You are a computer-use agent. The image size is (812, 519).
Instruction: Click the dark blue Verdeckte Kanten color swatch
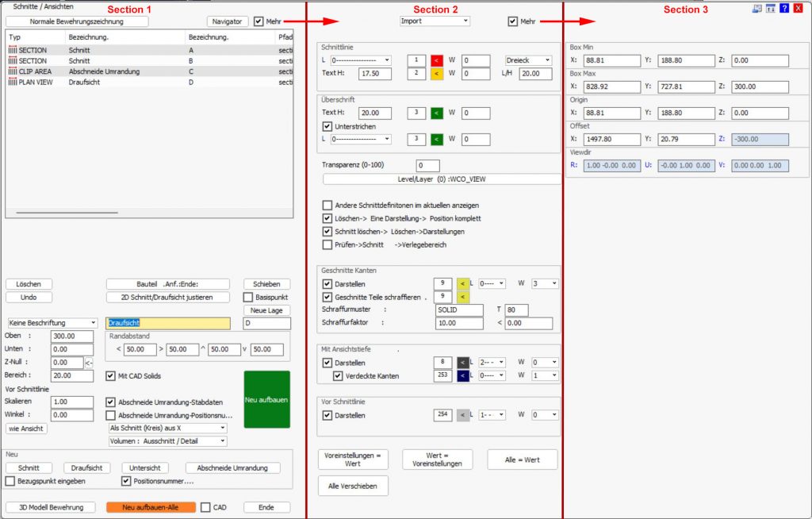tap(462, 375)
